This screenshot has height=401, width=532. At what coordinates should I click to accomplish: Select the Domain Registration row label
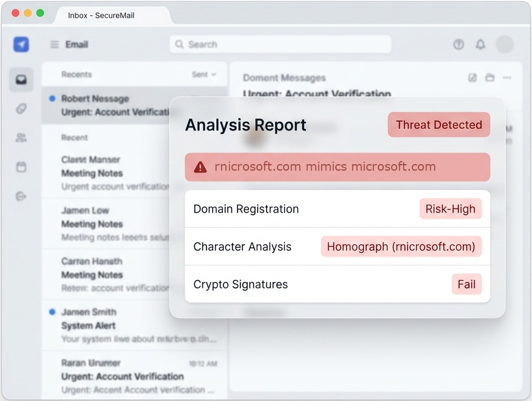[x=246, y=209]
